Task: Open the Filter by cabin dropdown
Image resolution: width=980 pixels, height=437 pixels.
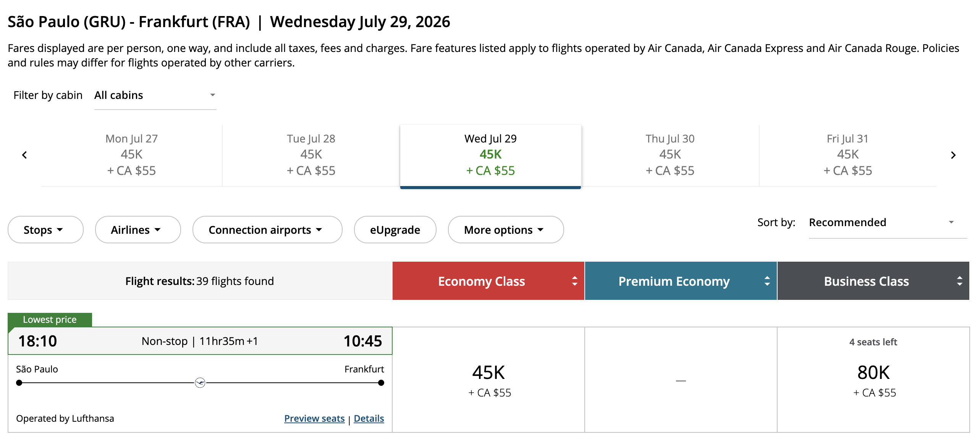Action: [x=155, y=95]
